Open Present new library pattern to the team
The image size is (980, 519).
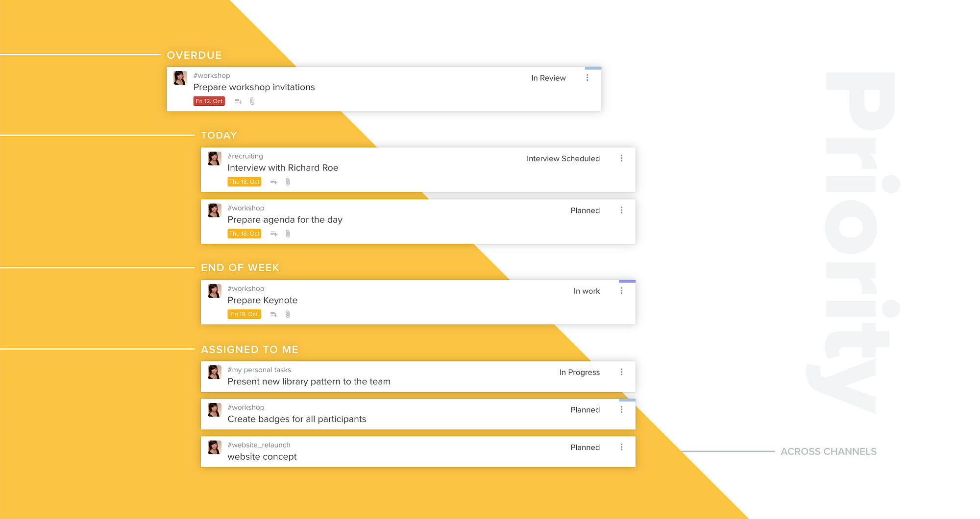[x=309, y=381]
